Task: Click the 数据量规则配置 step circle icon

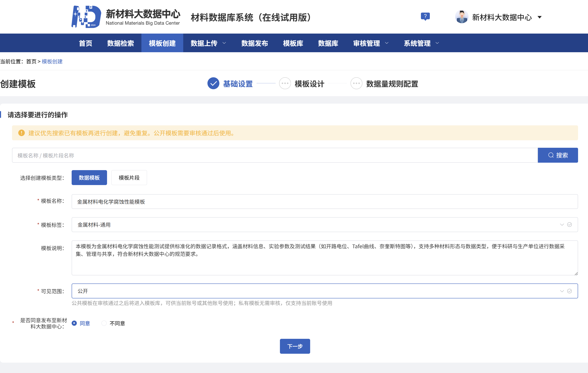Action: pyautogui.click(x=356, y=84)
